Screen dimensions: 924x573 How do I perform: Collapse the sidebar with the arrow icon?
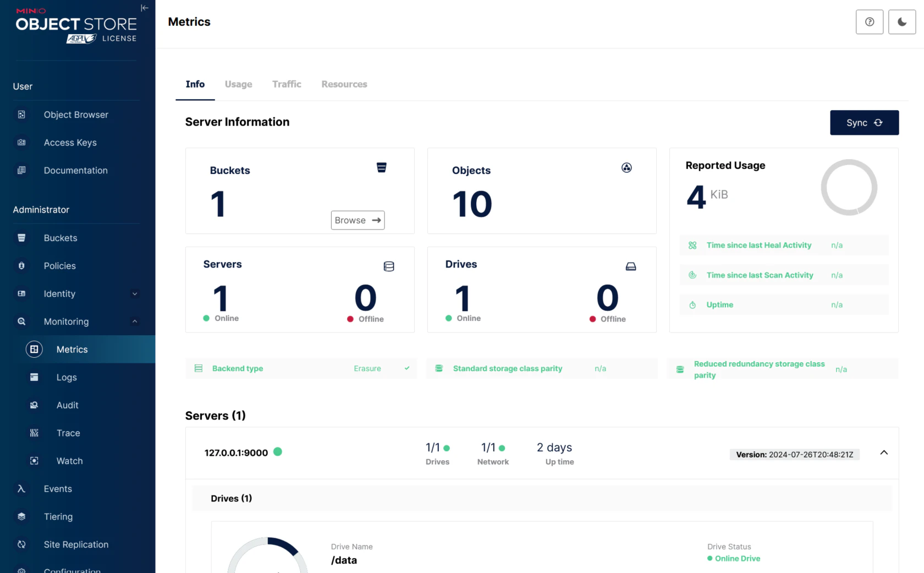coord(144,8)
